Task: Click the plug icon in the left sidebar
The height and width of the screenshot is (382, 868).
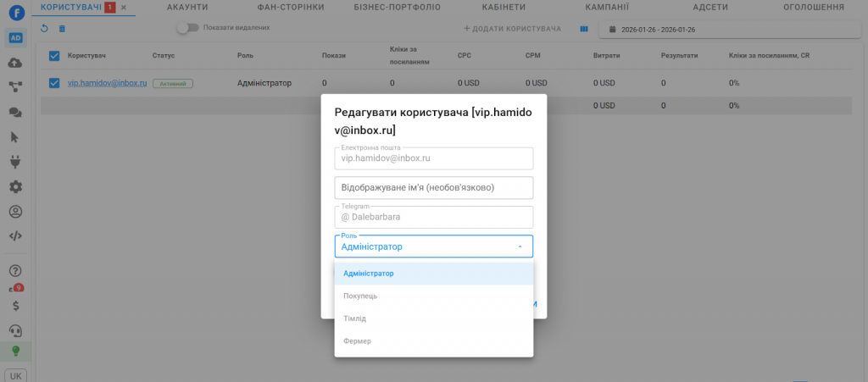Action: tap(15, 161)
